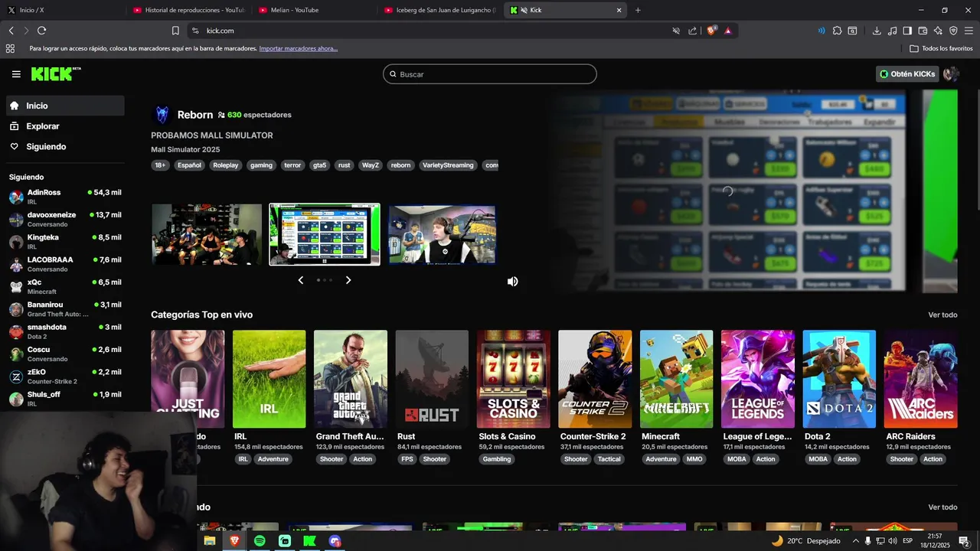Click the Importar marcadores ahora link
980x551 pixels.
click(298, 48)
